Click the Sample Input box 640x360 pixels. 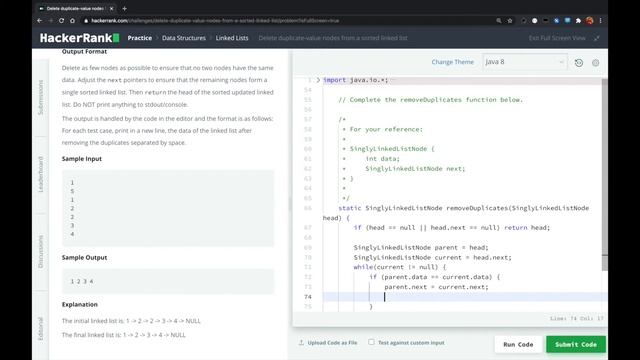pos(168,208)
